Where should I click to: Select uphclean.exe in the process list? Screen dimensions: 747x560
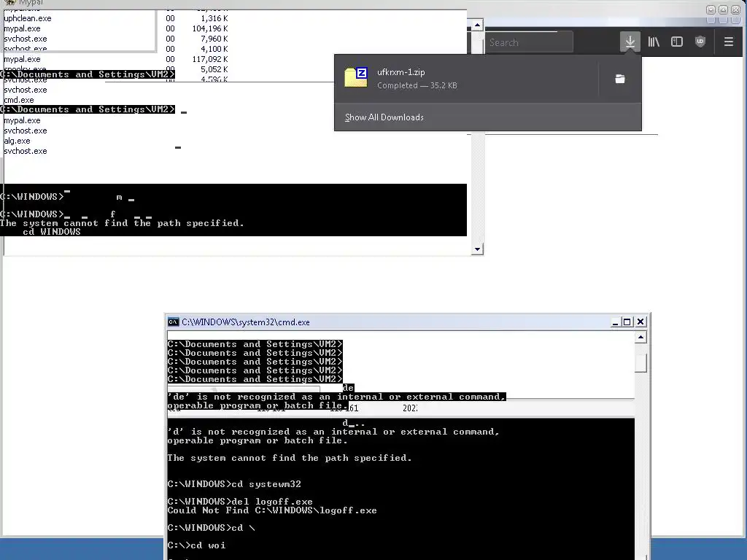click(28, 18)
